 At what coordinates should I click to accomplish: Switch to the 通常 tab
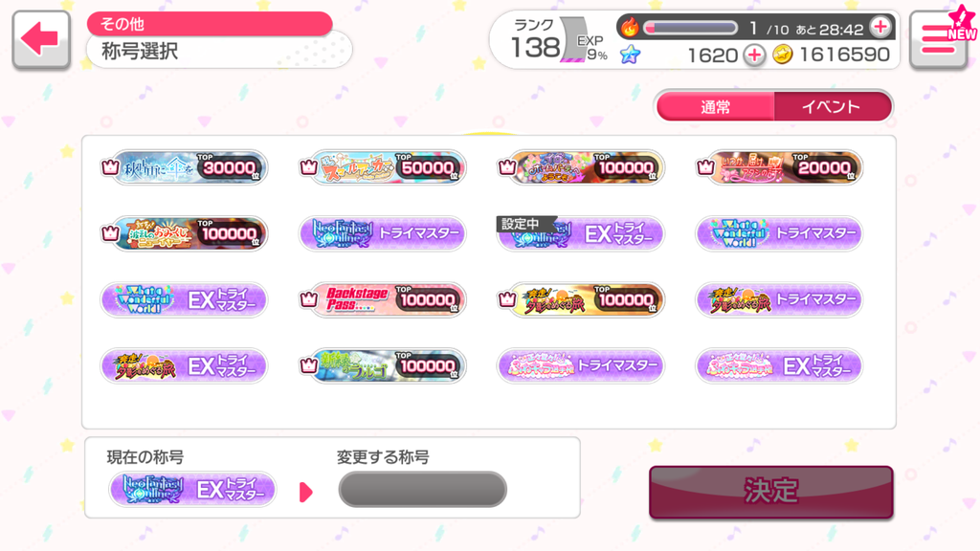coord(716,107)
